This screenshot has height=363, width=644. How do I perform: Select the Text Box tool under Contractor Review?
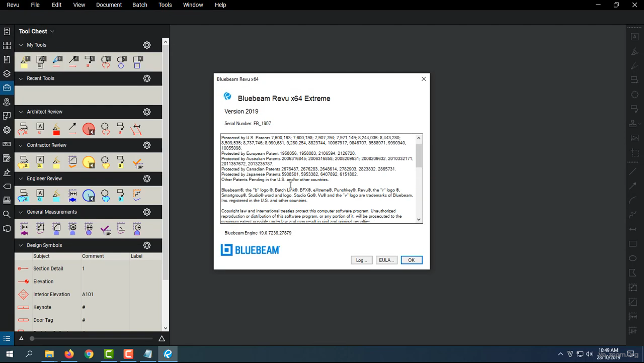point(40,161)
